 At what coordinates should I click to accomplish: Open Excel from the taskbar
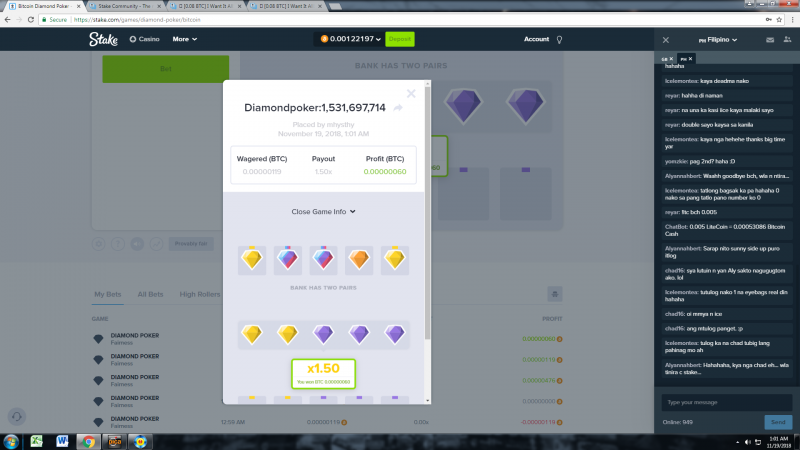(36, 441)
